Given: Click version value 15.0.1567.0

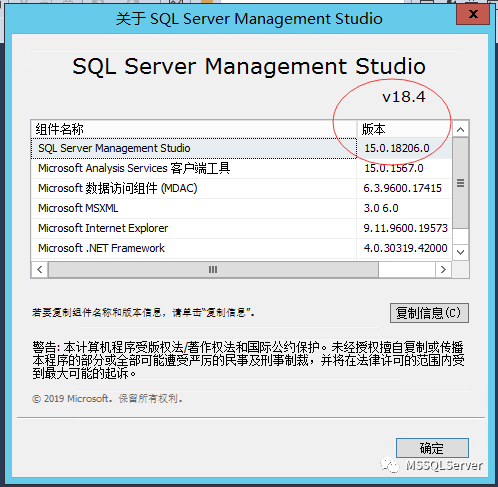Looking at the screenshot, I should 394,168.
